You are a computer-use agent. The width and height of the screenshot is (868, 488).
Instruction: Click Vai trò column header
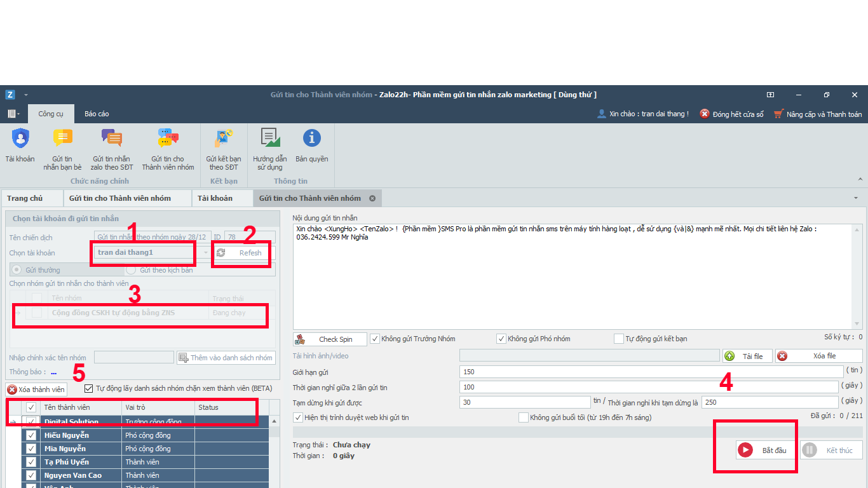158,407
